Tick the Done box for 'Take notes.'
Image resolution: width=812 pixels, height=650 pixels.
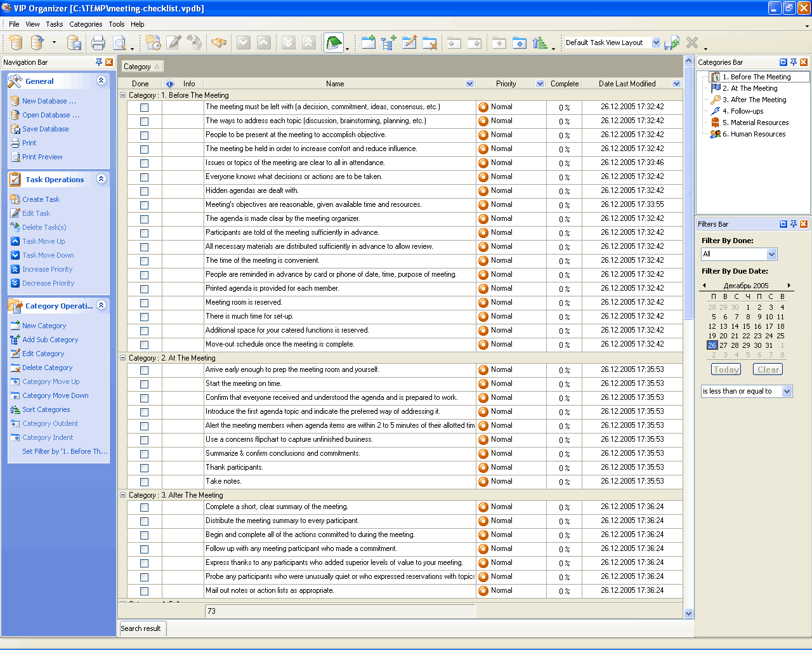coord(144,482)
